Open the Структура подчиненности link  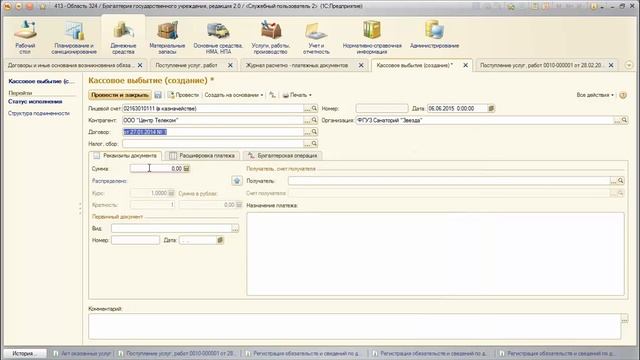coord(39,113)
